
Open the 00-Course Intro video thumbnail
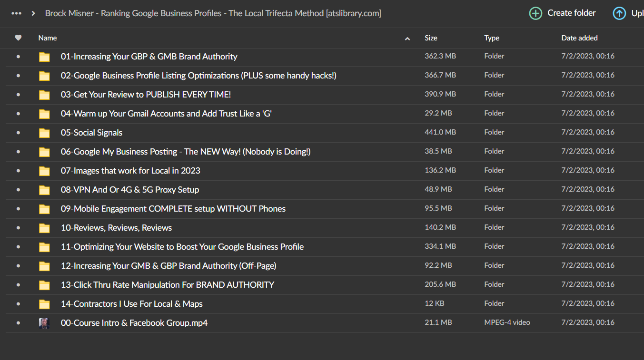coord(44,323)
